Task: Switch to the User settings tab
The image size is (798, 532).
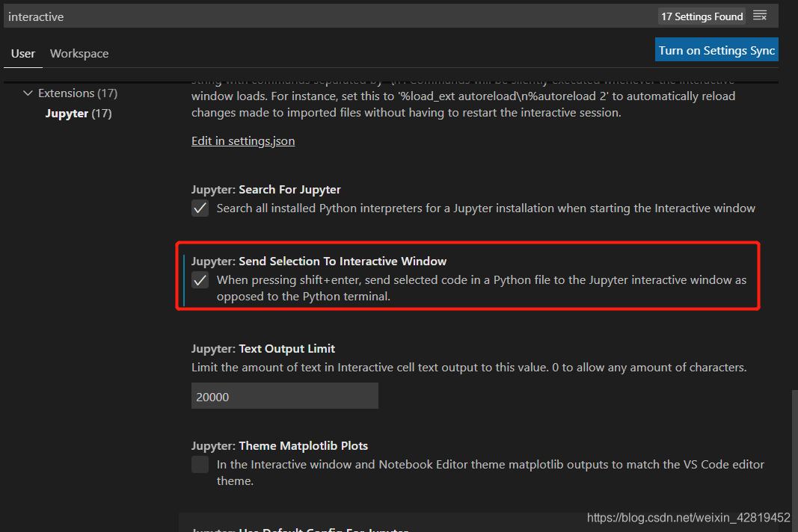Action: (x=23, y=53)
